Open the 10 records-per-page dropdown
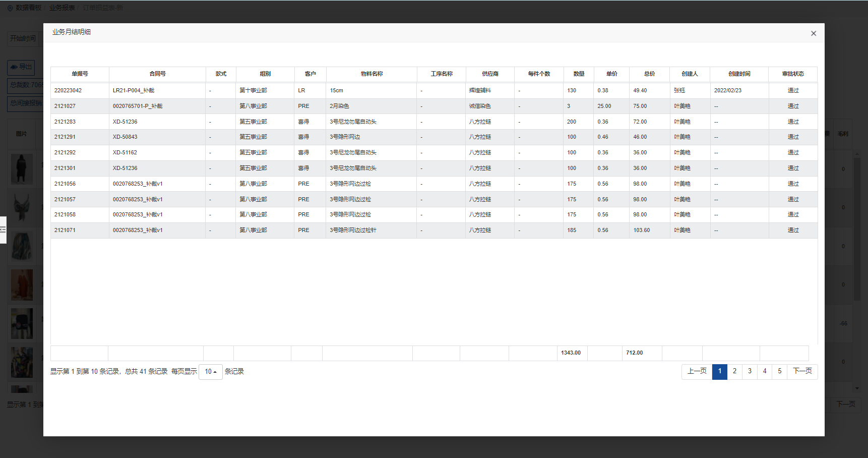 pyautogui.click(x=210, y=372)
